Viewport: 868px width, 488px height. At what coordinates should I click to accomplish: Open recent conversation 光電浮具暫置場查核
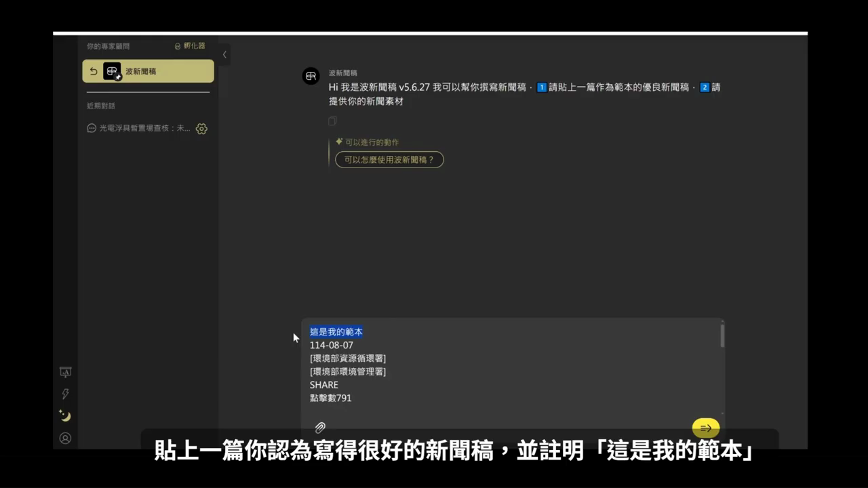point(139,128)
